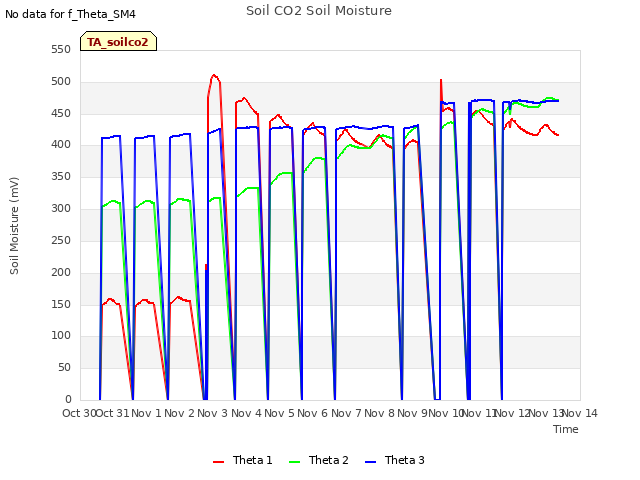
Task: Click the Nov 3 x-axis tick label
Action: tap(213, 413)
